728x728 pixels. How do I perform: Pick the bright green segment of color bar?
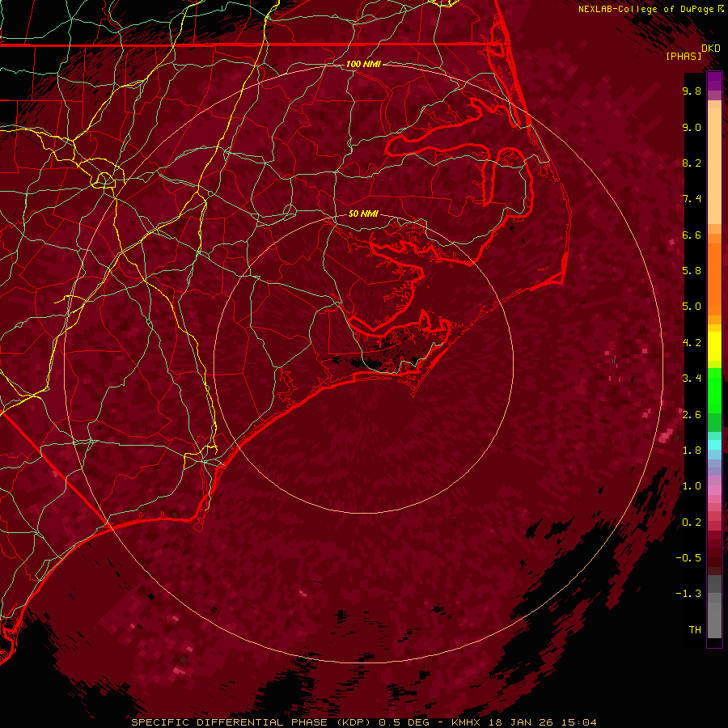[714, 390]
